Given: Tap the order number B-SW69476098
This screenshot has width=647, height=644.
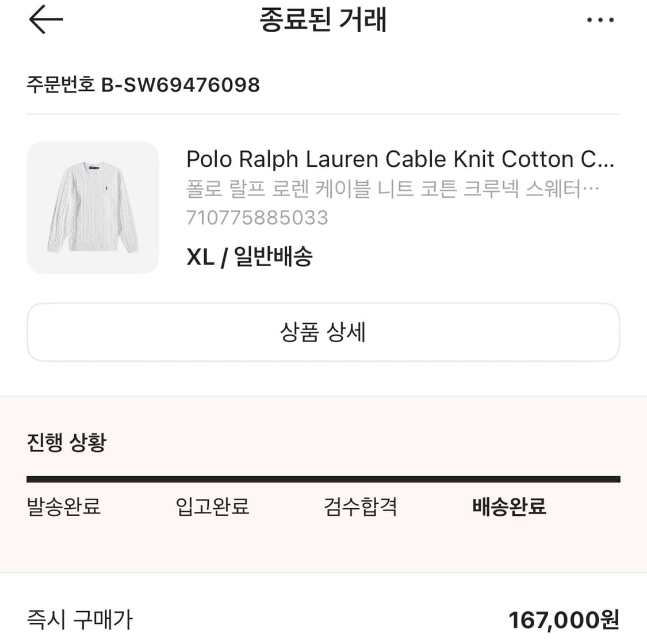Looking at the screenshot, I should pyautogui.click(x=181, y=85).
